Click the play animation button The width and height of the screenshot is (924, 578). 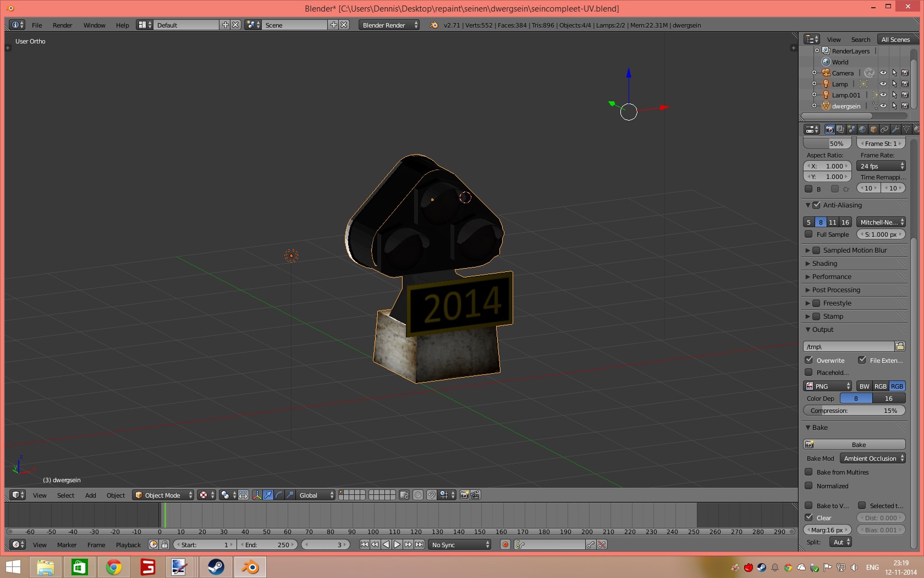point(397,544)
